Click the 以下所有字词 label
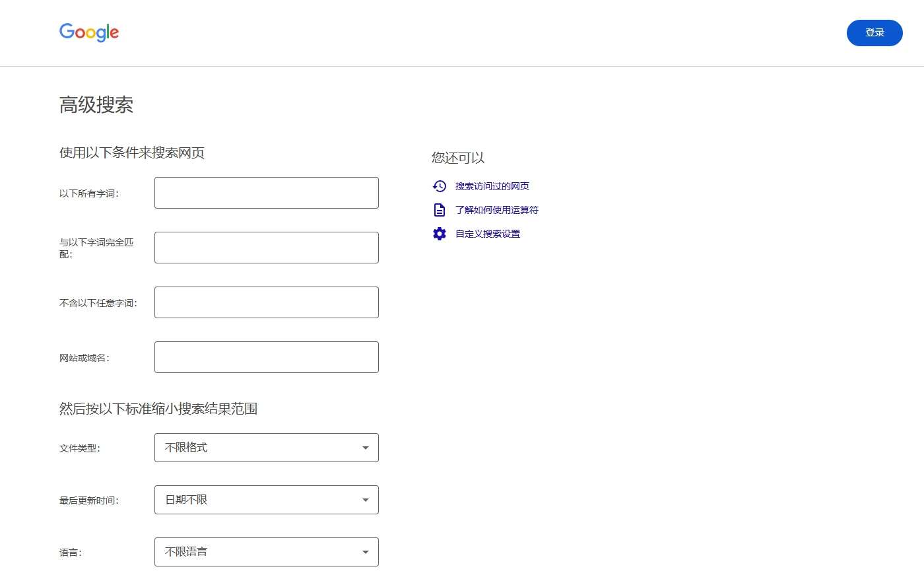Viewport: 924px width, 581px height. (89, 193)
